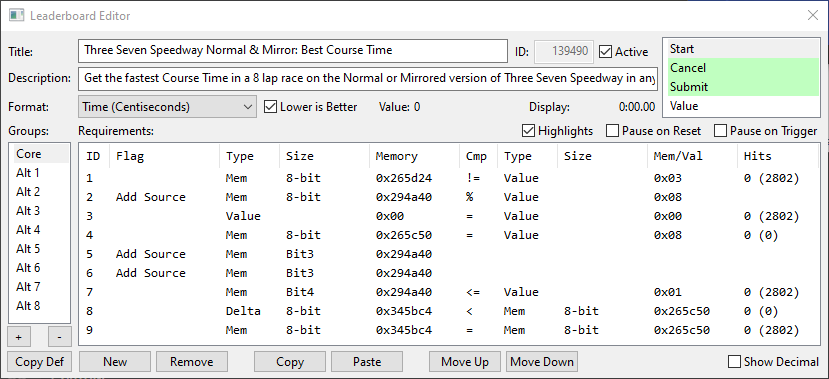Click the != comparison in row 1

[473, 178]
